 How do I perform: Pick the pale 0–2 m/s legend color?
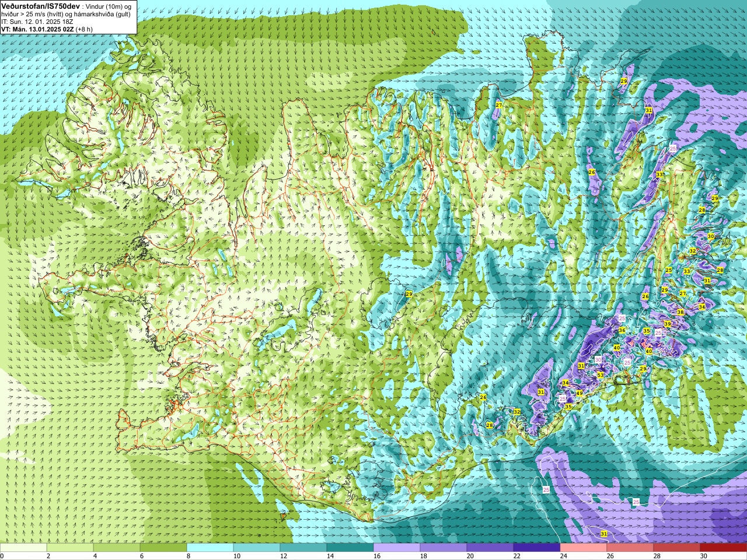point(23,548)
